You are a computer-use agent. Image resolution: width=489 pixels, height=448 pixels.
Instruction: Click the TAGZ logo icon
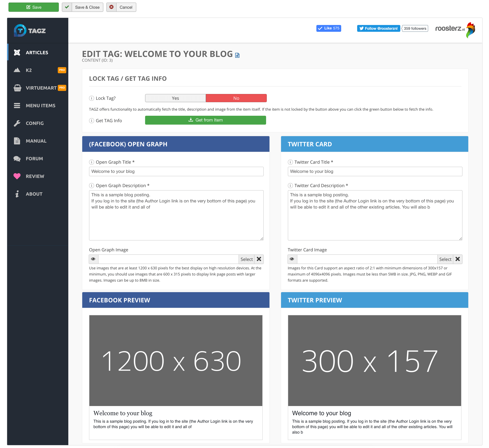click(20, 31)
